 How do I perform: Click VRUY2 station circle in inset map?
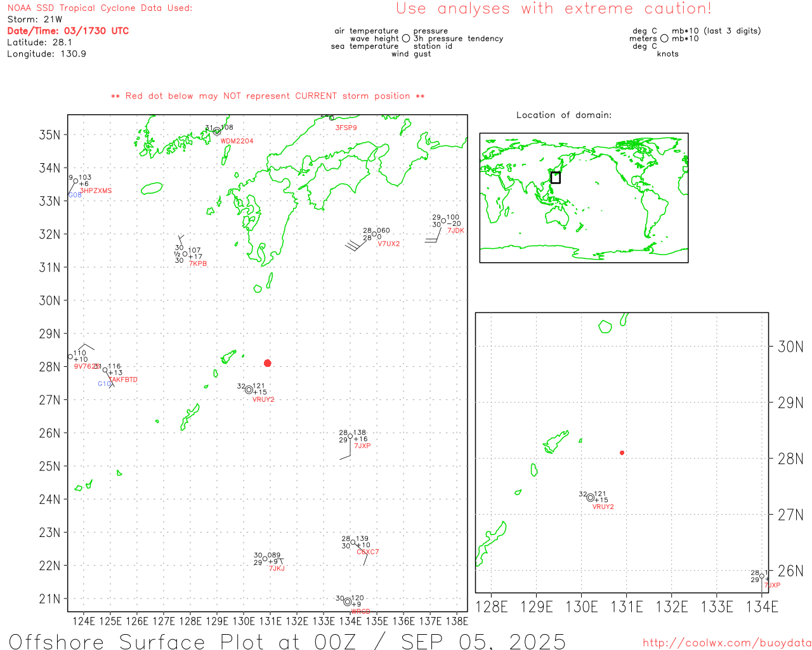[590, 498]
